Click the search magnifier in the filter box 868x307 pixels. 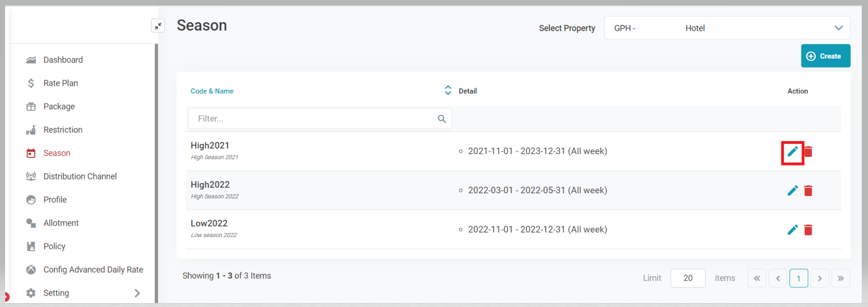442,119
